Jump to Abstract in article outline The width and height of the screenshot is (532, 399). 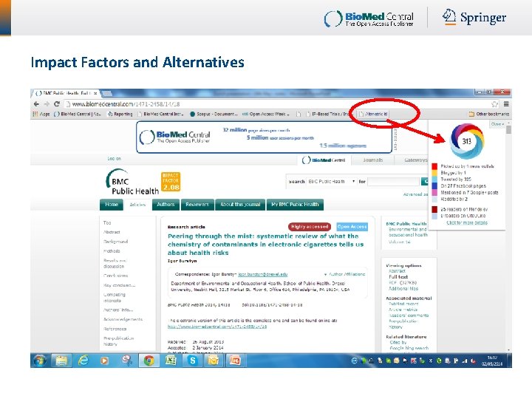tap(112, 232)
